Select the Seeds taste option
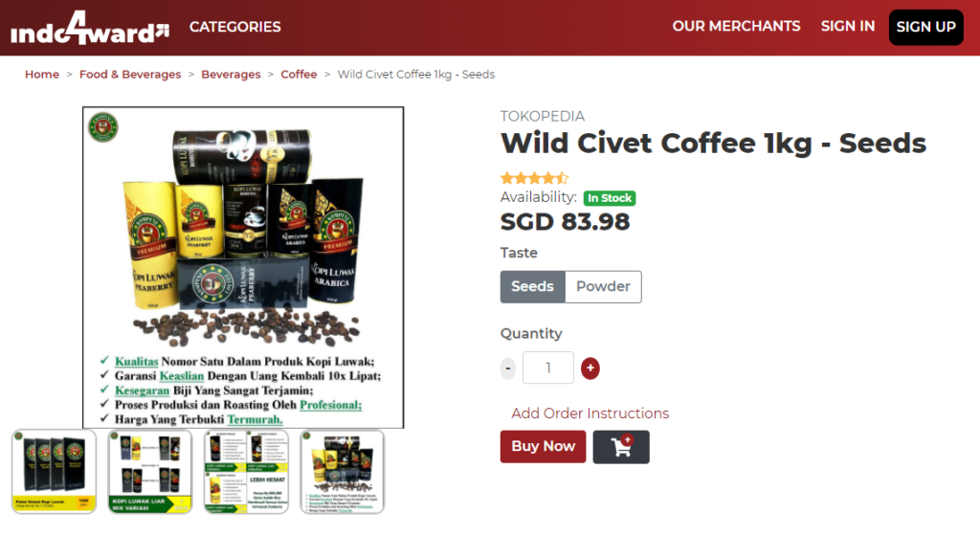 click(532, 287)
